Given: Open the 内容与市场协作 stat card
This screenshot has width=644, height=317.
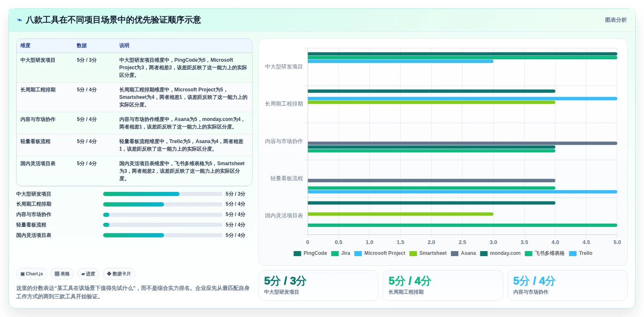Looking at the screenshot, I should 567,285.
